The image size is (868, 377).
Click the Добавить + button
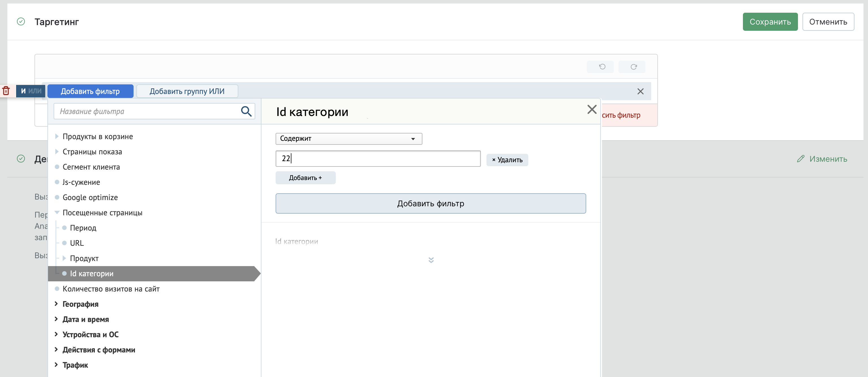tap(305, 178)
